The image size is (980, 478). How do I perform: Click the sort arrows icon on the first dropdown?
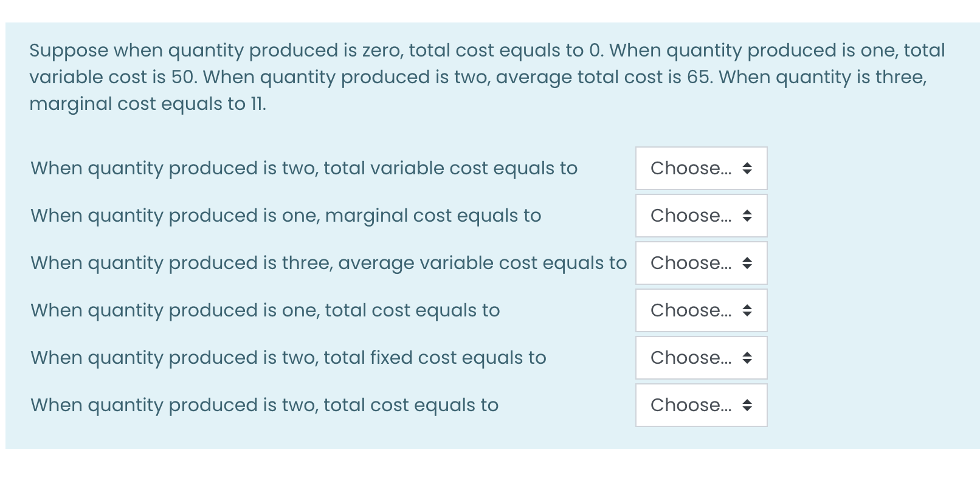pos(747,168)
